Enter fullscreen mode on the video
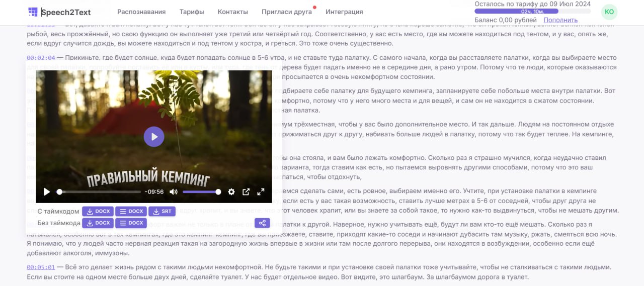Viewport: 644px width, 286px height. pyautogui.click(x=261, y=192)
